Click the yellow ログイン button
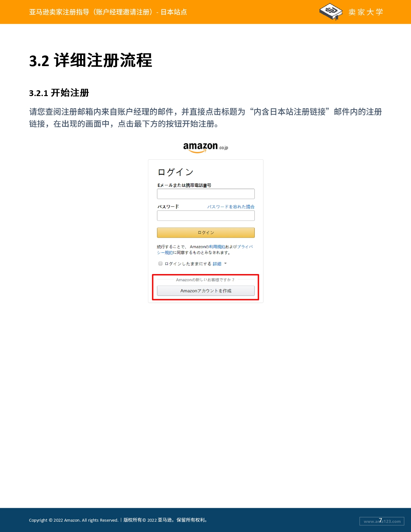 coord(206,232)
